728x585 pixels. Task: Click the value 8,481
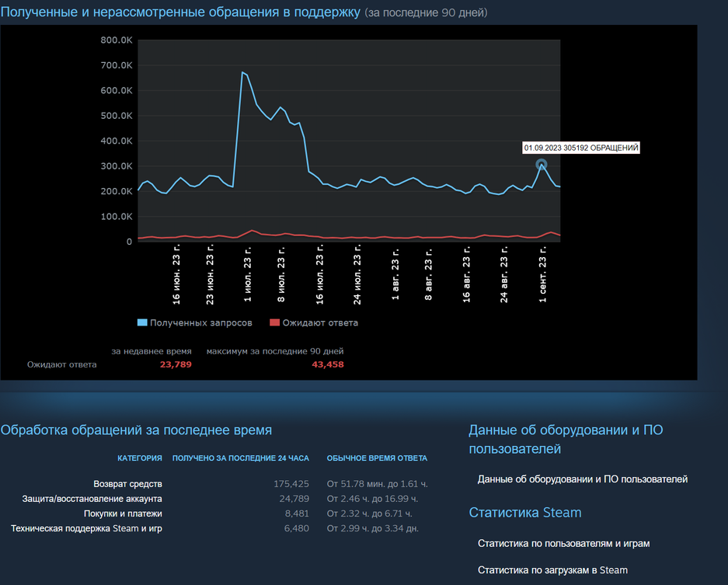tap(297, 514)
